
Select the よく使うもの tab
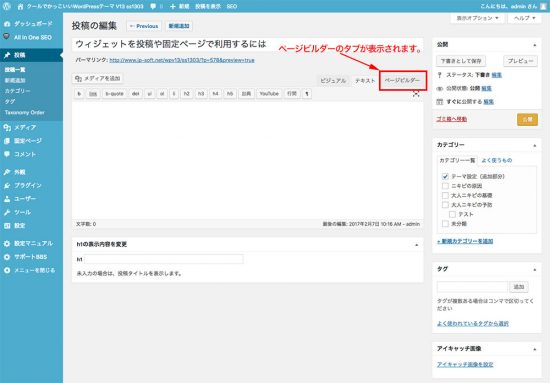click(x=496, y=160)
